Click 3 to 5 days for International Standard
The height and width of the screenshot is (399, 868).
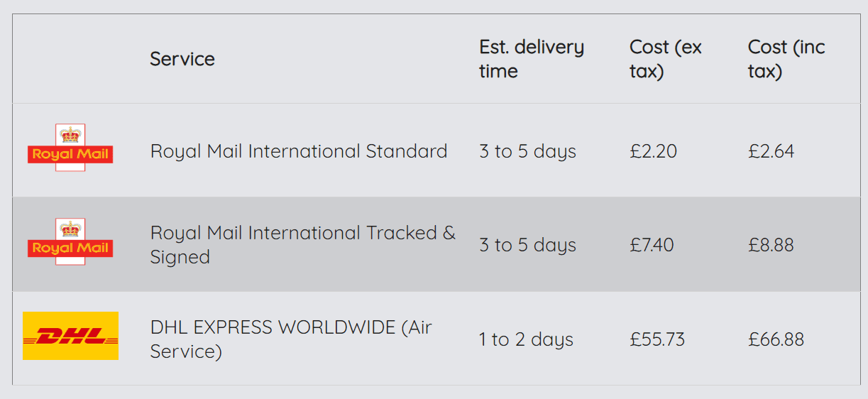pyautogui.click(x=527, y=151)
